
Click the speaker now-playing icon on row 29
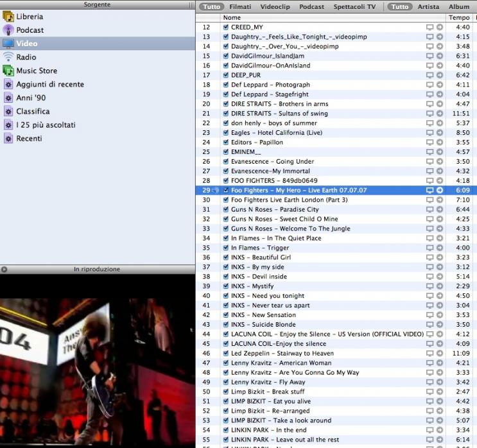(215, 190)
